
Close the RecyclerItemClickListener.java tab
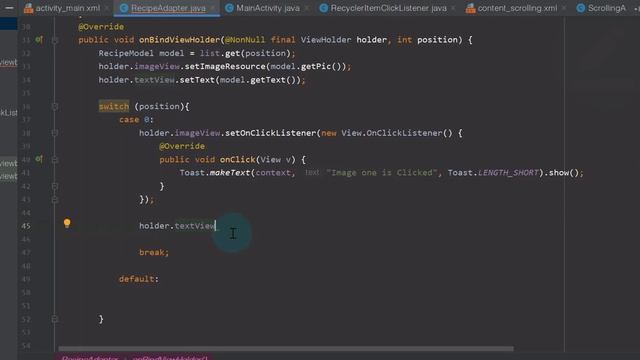click(x=453, y=8)
